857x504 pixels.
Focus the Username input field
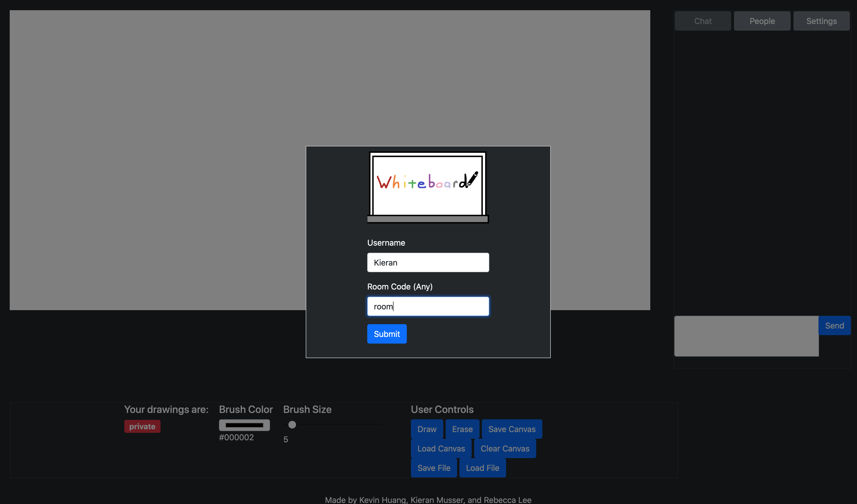tap(428, 262)
